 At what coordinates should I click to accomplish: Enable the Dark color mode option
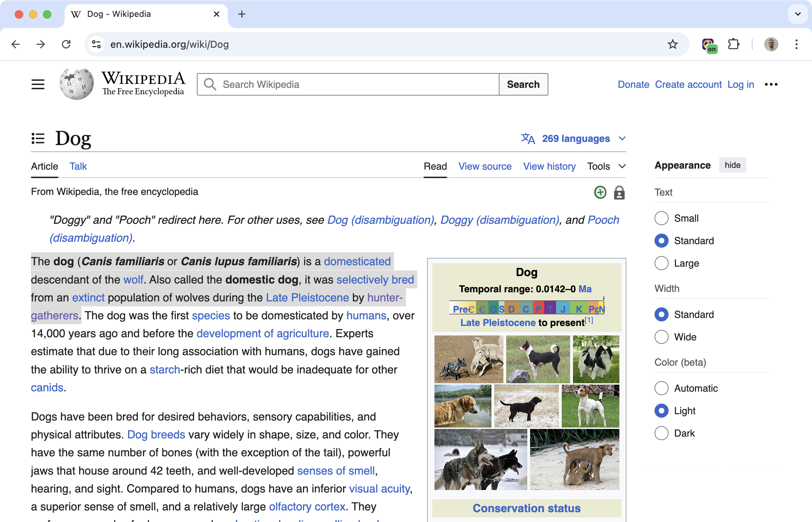(x=661, y=433)
